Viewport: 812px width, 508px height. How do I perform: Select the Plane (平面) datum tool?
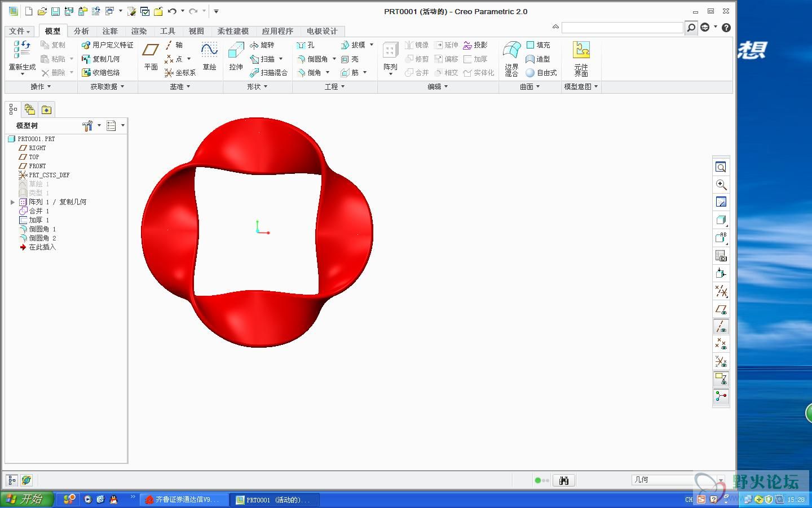[151, 56]
